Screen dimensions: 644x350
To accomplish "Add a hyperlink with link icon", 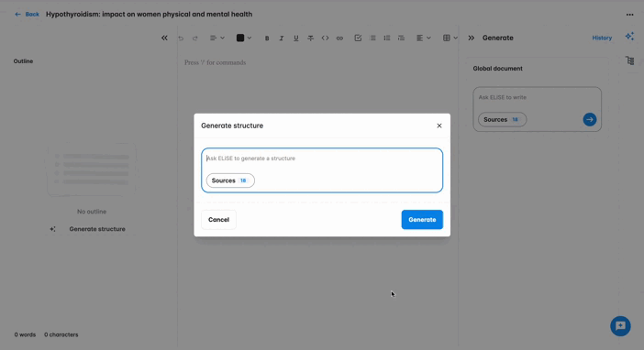I will tap(339, 38).
